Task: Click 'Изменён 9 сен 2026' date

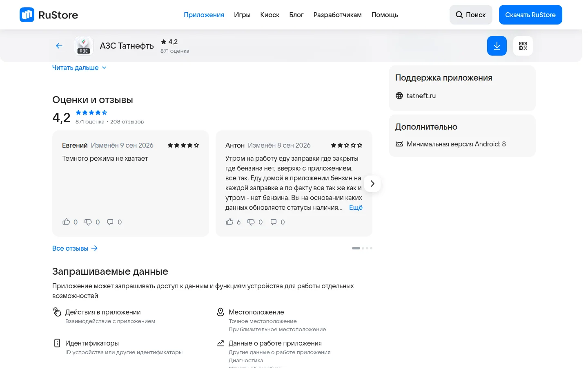Action: coord(122,145)
